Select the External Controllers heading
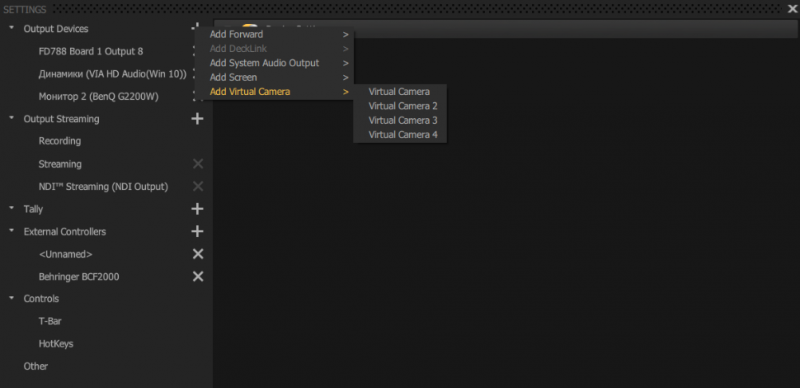Image resolution: width=800 pixels, height=388 pixels. 65,231
